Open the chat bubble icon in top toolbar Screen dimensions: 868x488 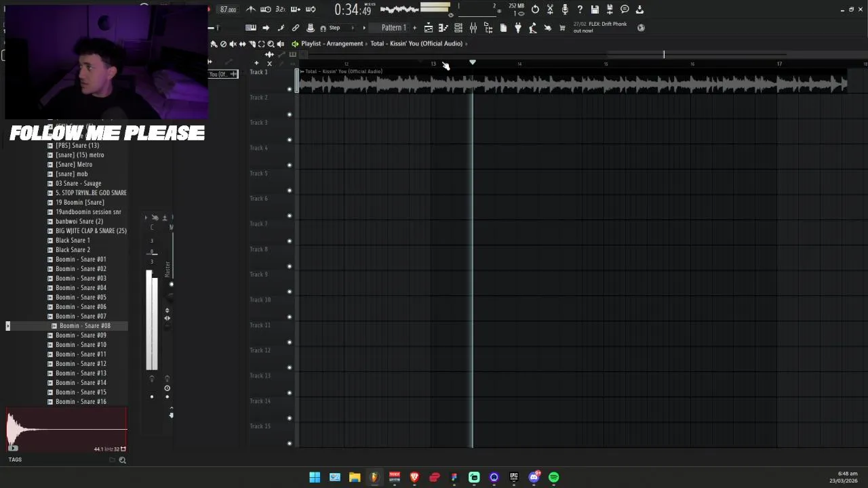point(625,9)
